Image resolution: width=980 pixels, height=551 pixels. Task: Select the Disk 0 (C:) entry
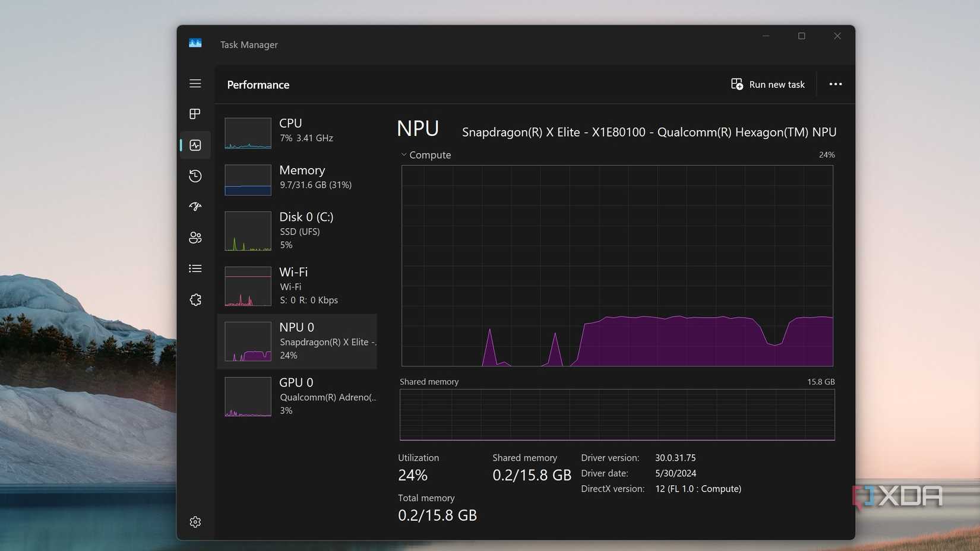pos(297,230)
